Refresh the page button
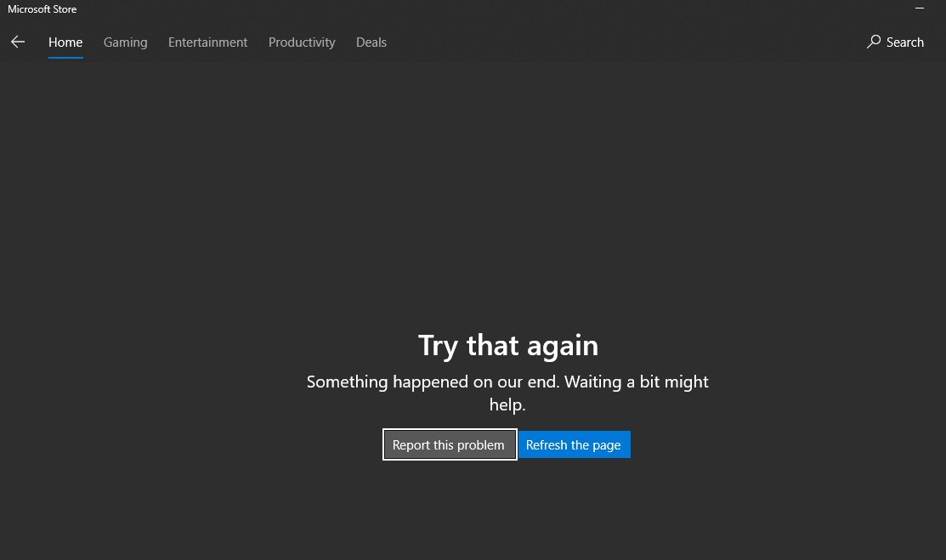This screenshot has width=946, height=560. click(x=574, y=444)
